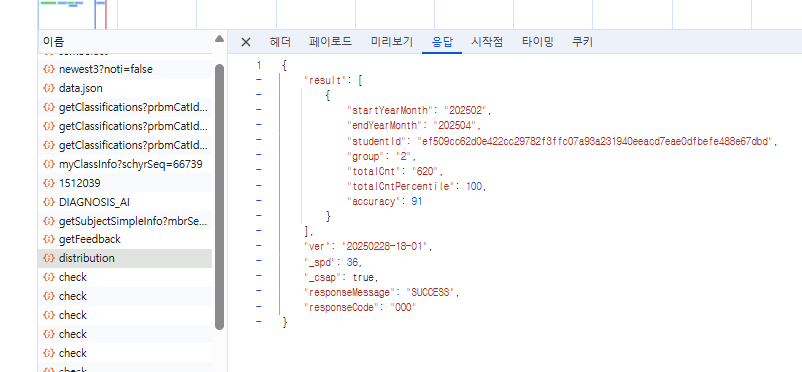Select the distribution request name
The width and height of the screenshot is (802, 372).
tap(86, 258)
